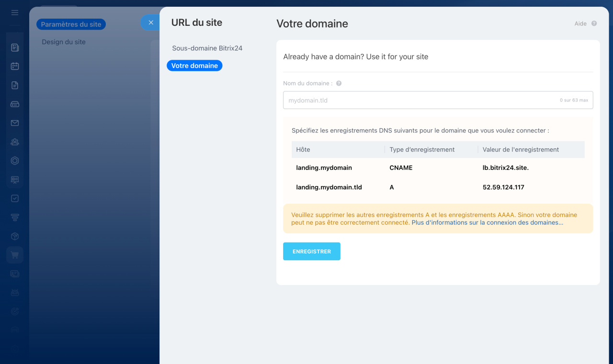
Task: Open the presentation screen icon in sidebar
Action: [14, 179]
